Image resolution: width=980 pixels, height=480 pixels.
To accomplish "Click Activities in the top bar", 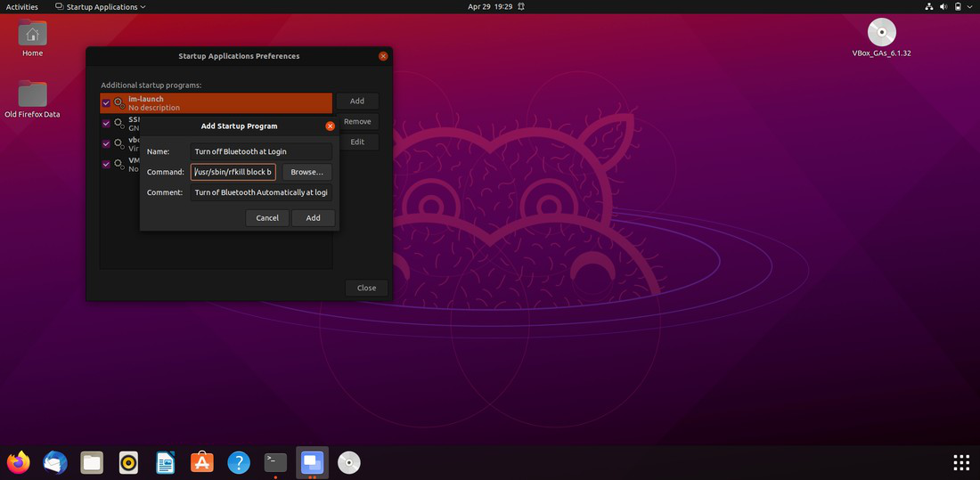I will [x=22, y=7].
